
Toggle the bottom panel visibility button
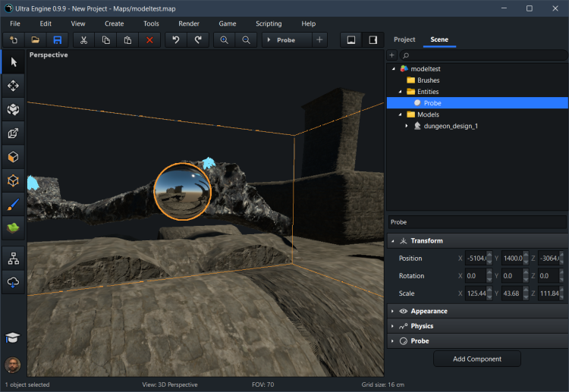(351, 40)
